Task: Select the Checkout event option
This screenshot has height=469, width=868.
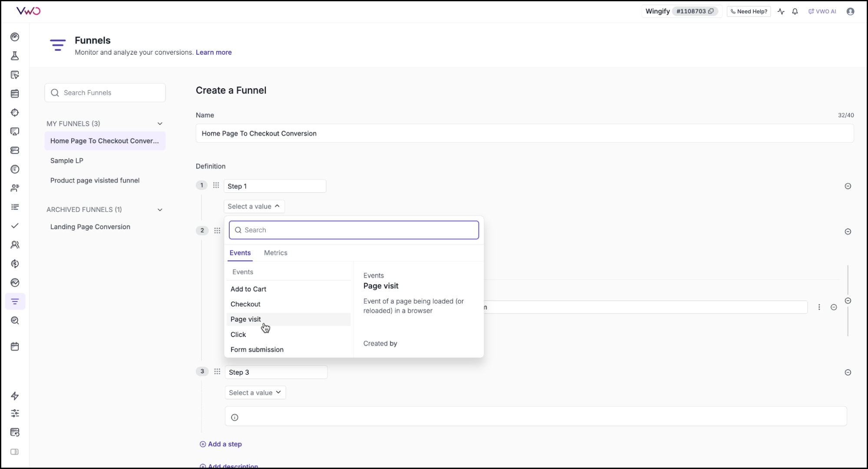Action: coord(245,304)
